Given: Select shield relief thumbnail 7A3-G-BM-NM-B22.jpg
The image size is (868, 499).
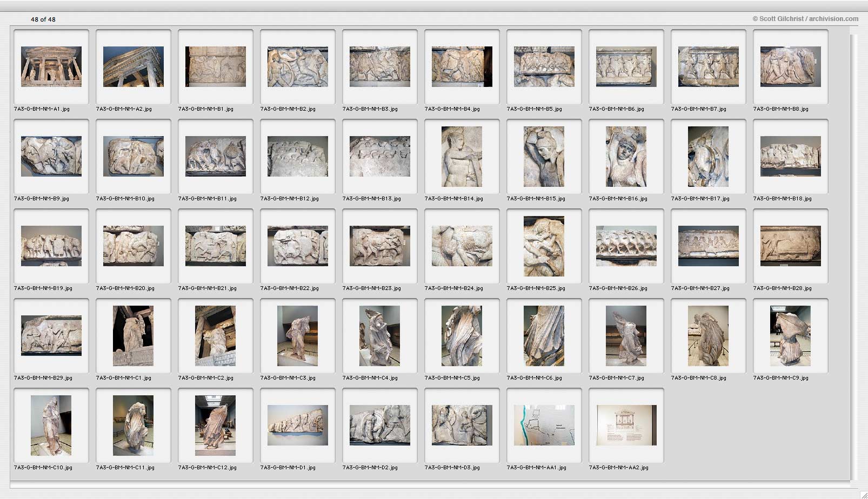Looking at the screenshot, I should (x=298, y=246).
